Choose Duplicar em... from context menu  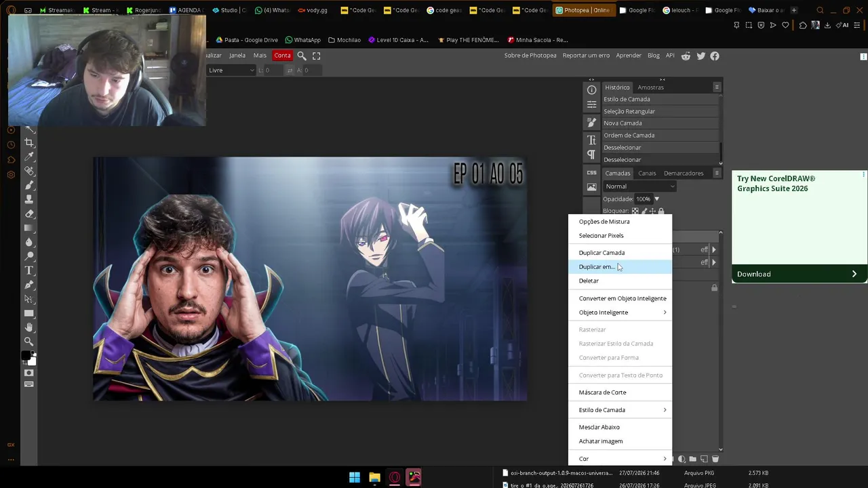point(620,267)
